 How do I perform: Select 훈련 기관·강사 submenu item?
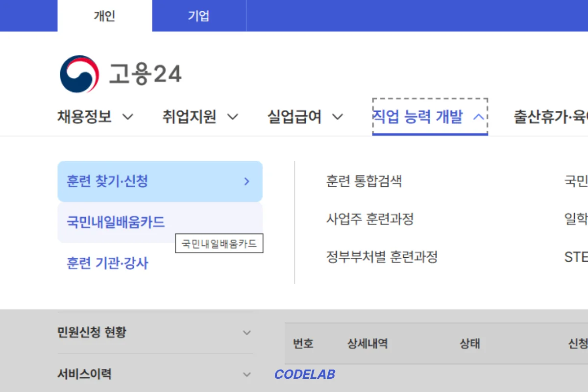pyautogui.click(x=107, y=264)
